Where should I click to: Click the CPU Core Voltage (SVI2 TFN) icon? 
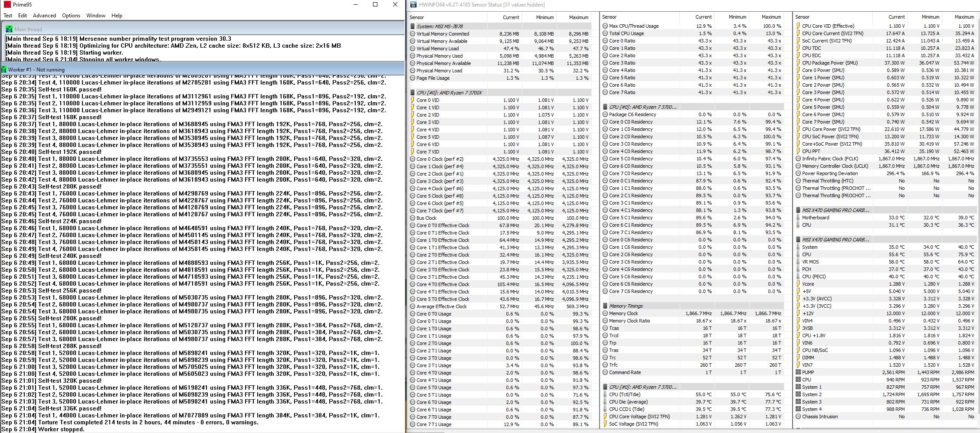(x=605, y=417)
